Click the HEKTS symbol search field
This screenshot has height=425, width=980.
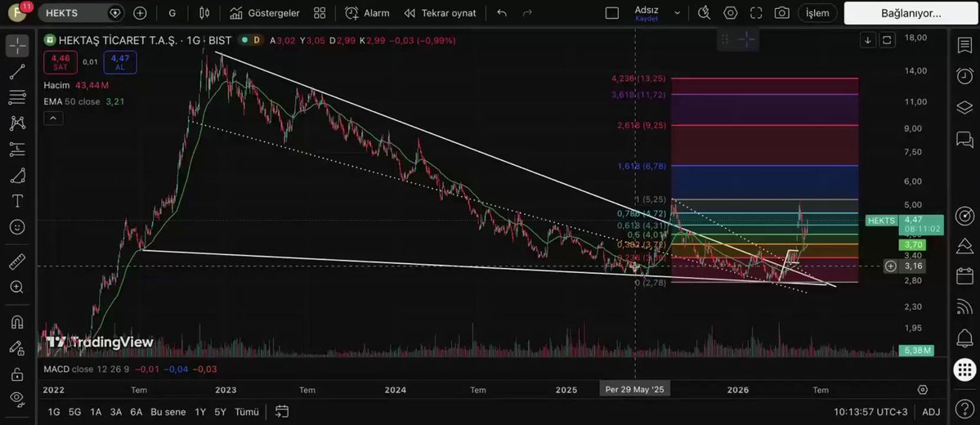[x=81, y=12]
